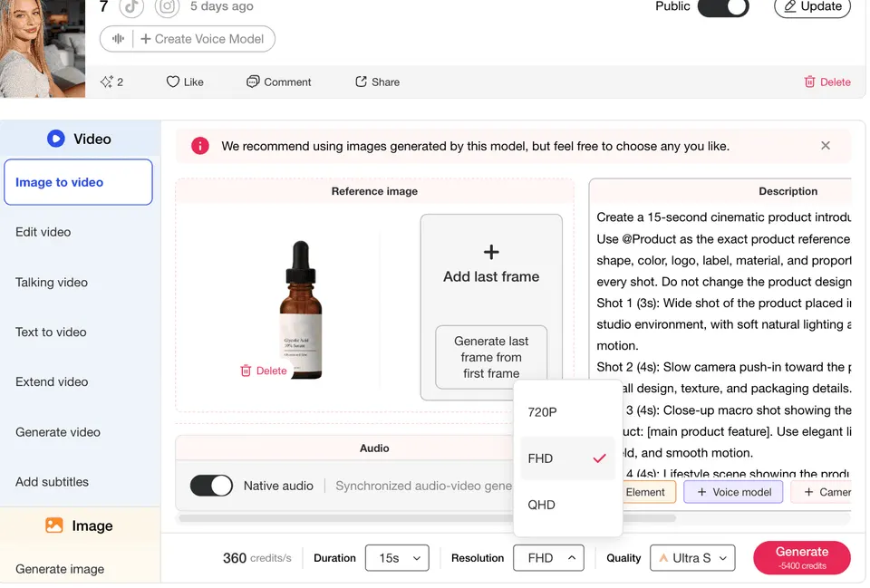
Task: Open the TikTok icon link
Action: click(x=131, y=6)
